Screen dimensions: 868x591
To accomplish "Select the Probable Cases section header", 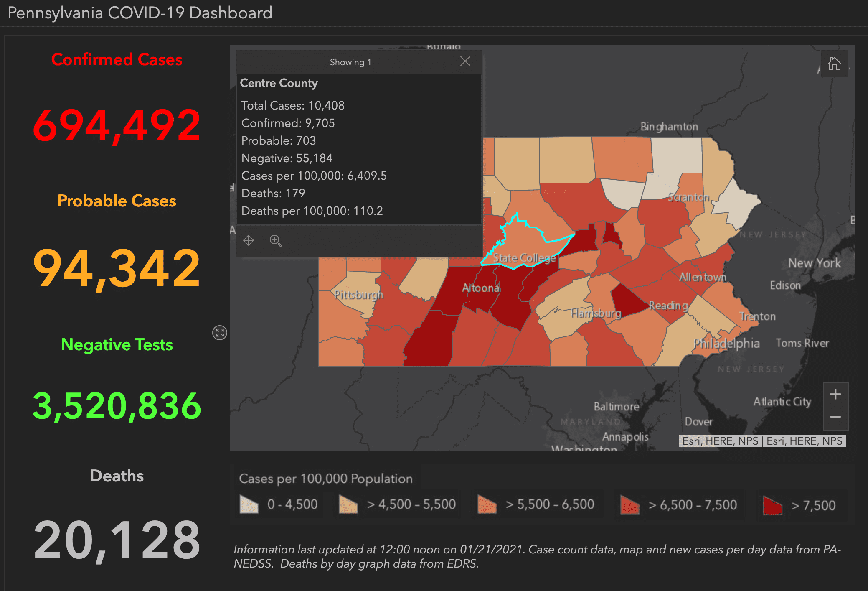I will click(x=117, y=201).
